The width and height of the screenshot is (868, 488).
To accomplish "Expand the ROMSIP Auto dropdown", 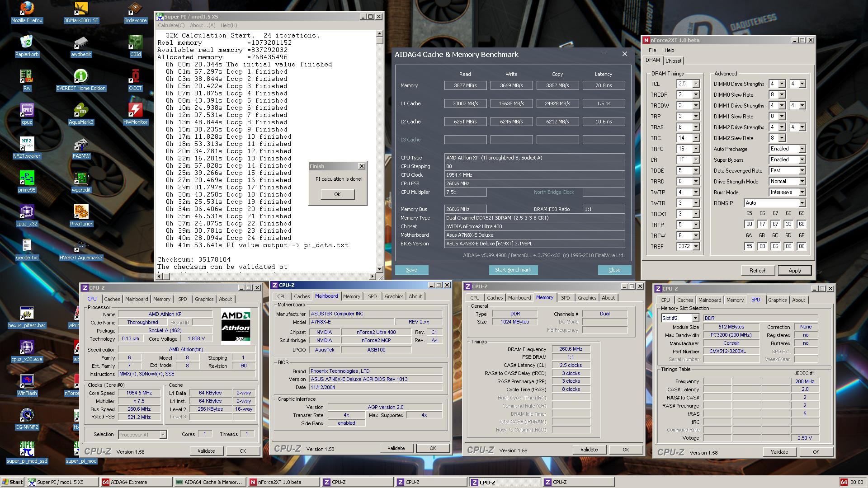I will [x=802, y=203].
